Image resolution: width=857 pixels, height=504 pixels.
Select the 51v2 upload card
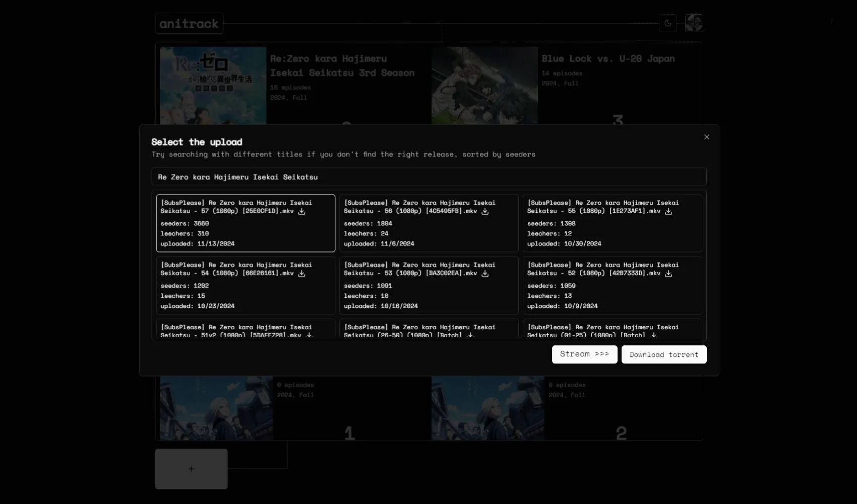(246, 328)
